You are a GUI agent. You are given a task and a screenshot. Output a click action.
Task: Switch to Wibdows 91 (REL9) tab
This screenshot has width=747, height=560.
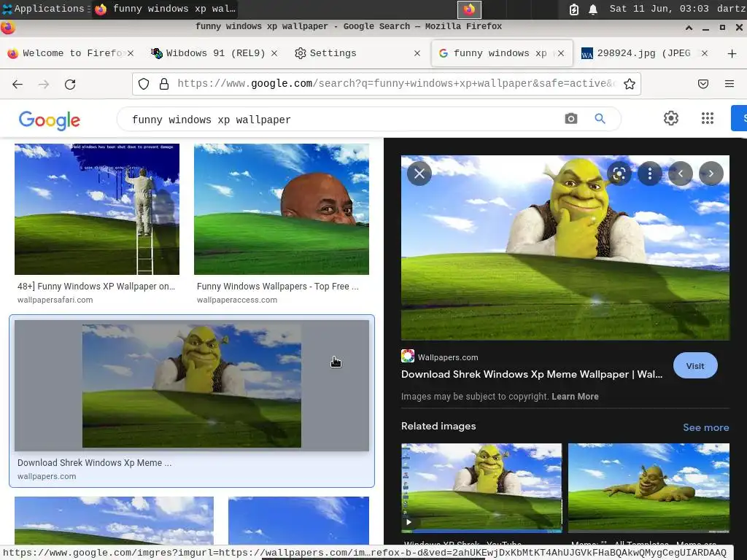click(214, 53)
